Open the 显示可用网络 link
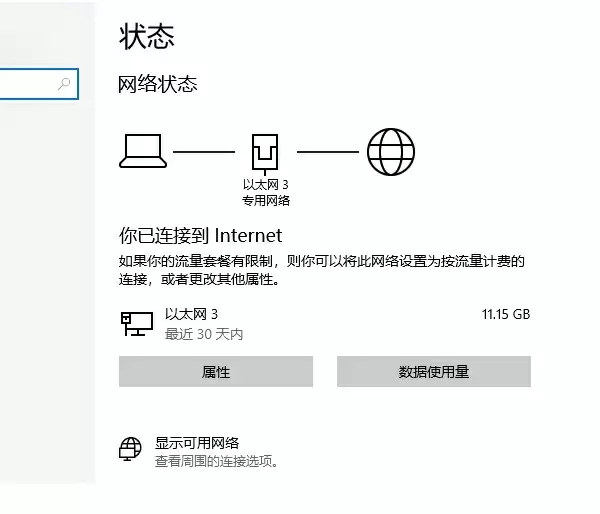This screenshot has height=514, width=600. 197,443
